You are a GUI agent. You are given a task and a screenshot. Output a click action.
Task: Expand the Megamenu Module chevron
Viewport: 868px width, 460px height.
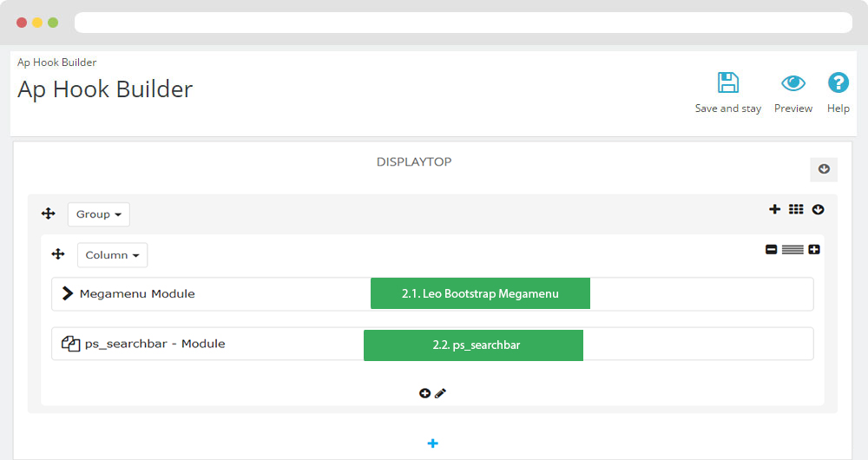(68, 293)
